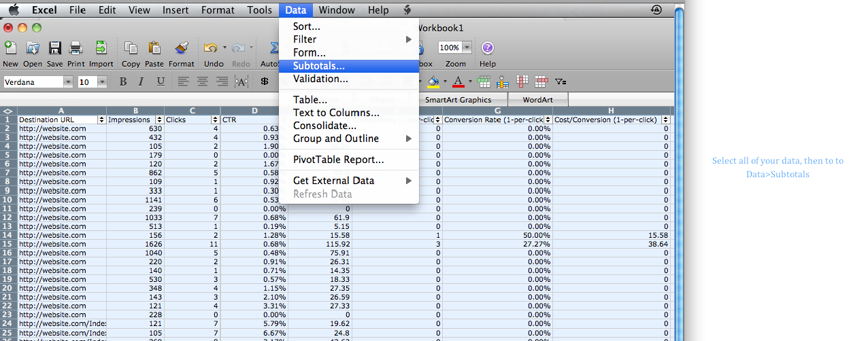Click the Select All corner diamond
This screenshot has width=868, height=341.
coord(8,111)
